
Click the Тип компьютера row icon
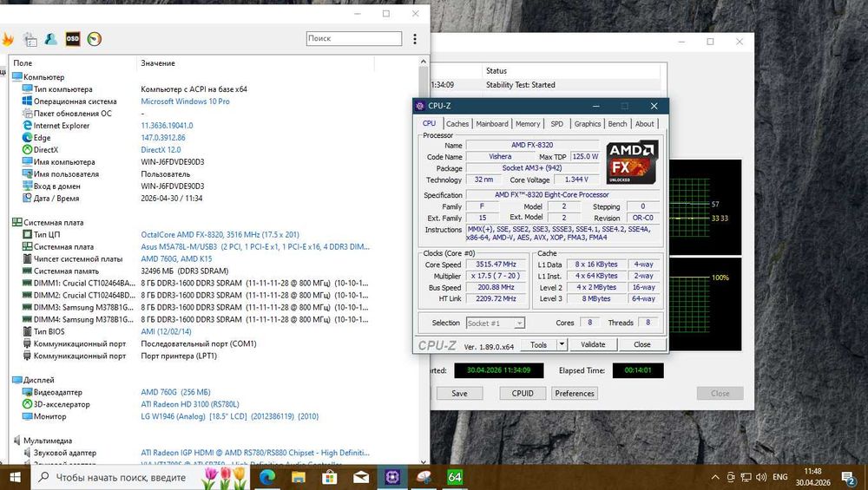coord(27,89)
